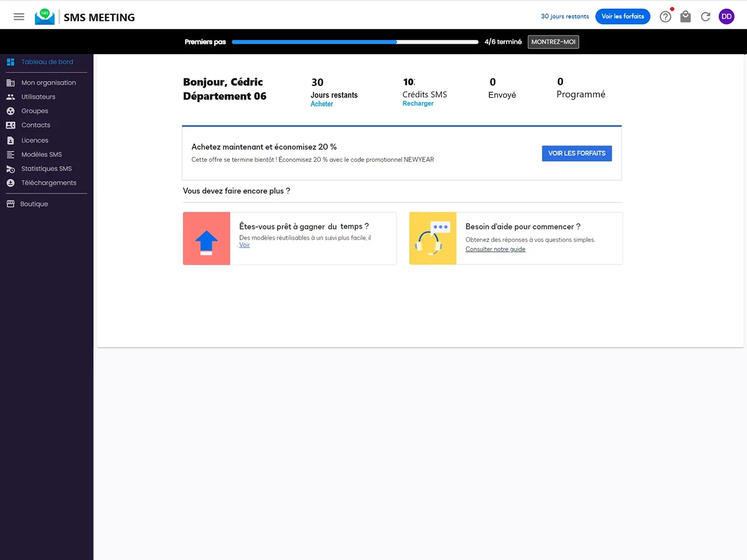Click blue VOIR LES FORFAITS promo button
Screen dimensions: 747x560
[x=577, y=153]
